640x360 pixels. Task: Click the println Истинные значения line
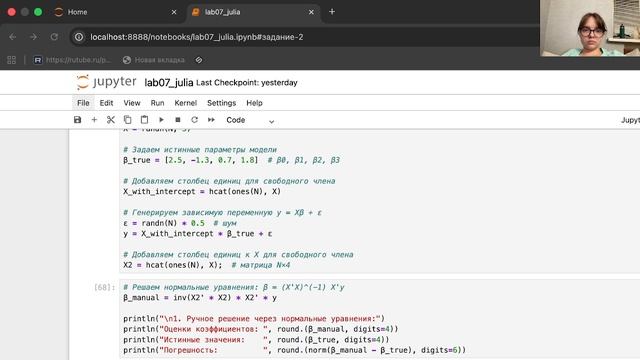[256, 340]
